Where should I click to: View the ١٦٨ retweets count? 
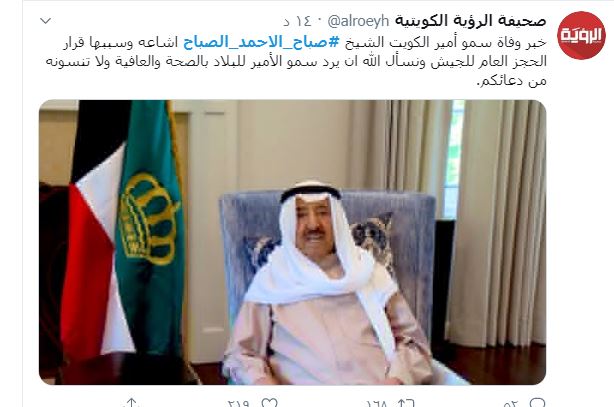coord(377,404)
